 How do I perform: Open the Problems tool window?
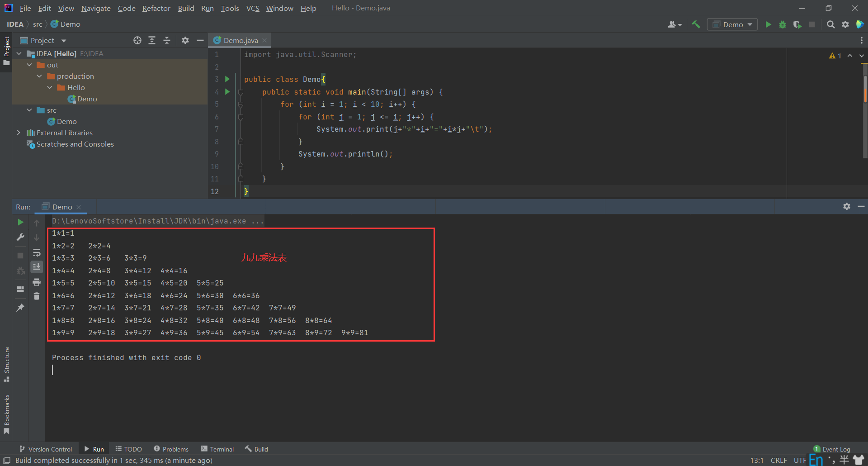(171, 449)
